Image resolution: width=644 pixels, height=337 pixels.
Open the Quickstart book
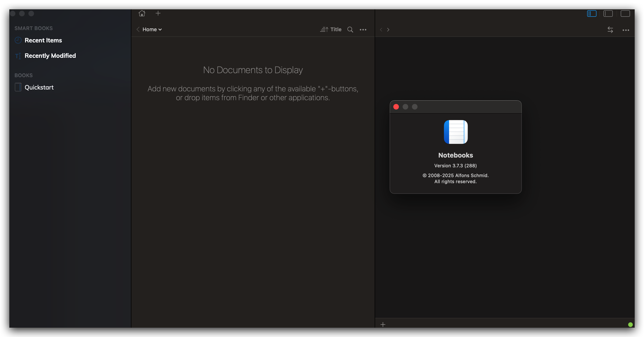click(x=39, y=87)
